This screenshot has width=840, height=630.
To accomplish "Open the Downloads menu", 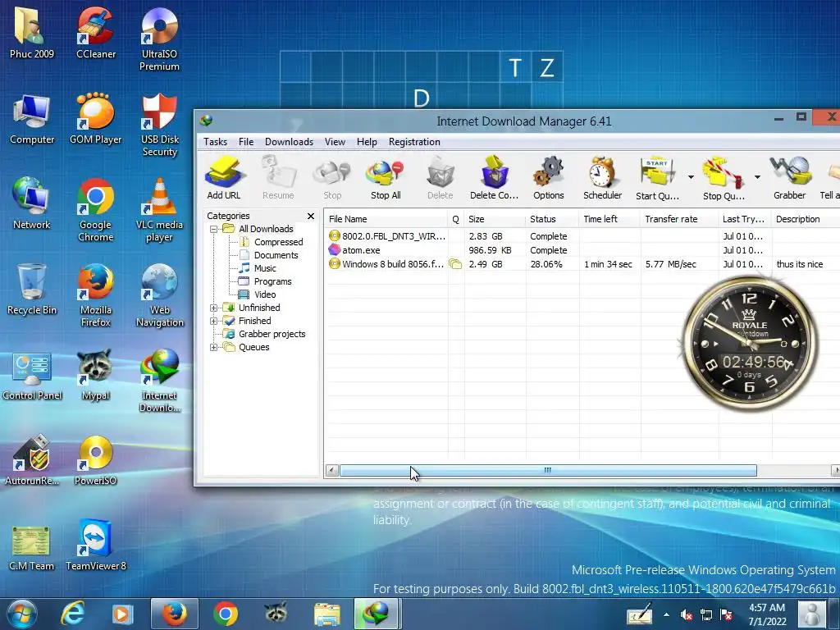I will [289, 142].
